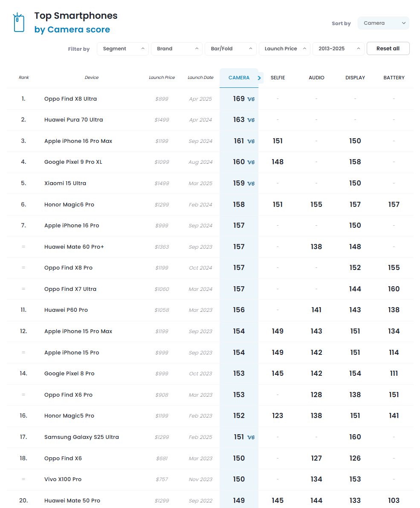
Task: Open the Sort by Camera dropdown
Action: tap(383, 23)
